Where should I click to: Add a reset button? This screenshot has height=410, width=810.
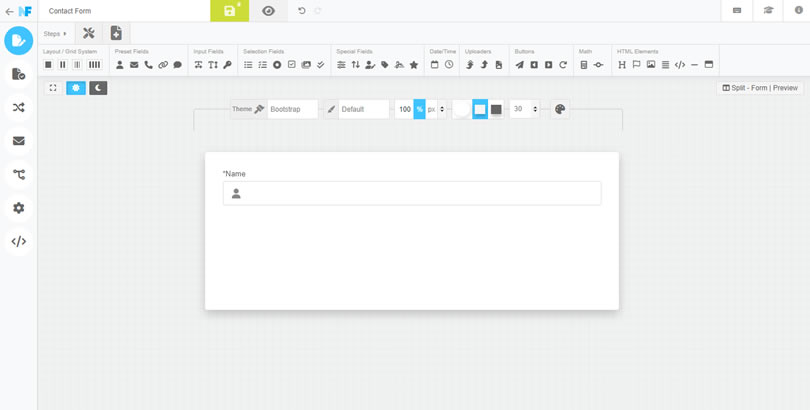[x=563, y=65]
